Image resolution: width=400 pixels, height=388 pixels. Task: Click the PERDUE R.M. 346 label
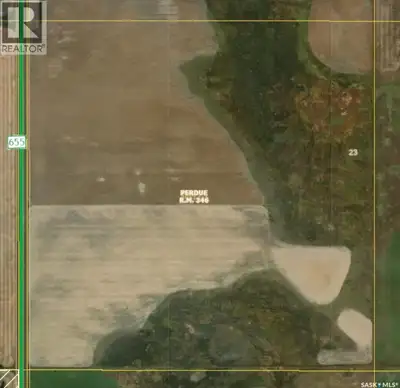click(x=194, y=197)
